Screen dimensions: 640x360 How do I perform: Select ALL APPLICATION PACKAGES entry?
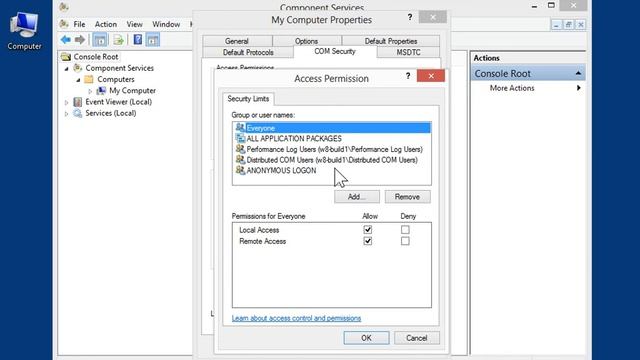point(332,138)
